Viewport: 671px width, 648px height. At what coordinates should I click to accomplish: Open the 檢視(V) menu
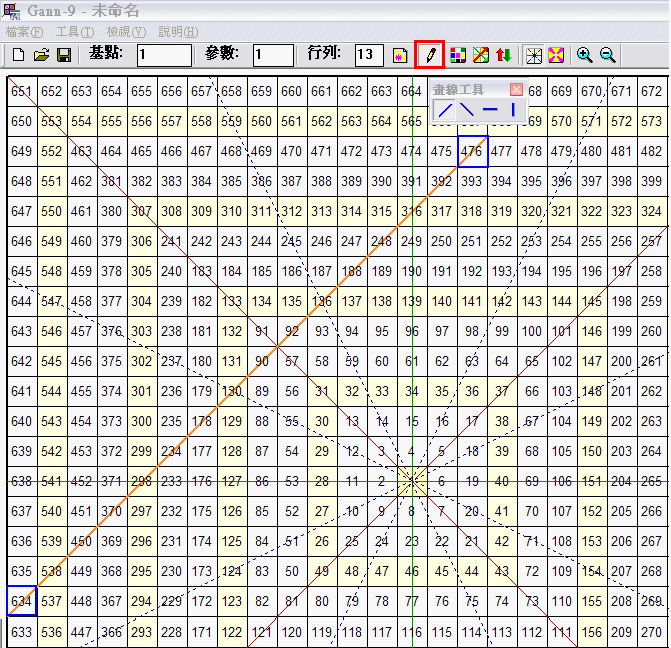[x=126, y=32]
